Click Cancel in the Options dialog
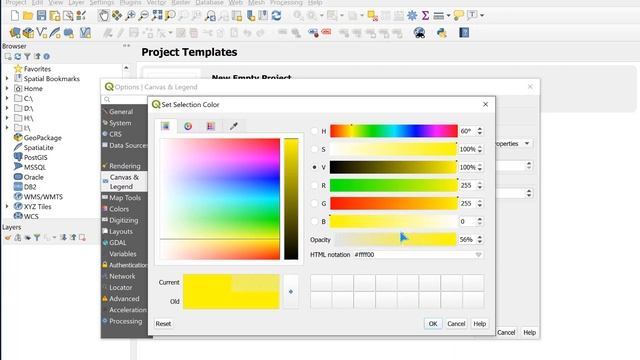 506,333
